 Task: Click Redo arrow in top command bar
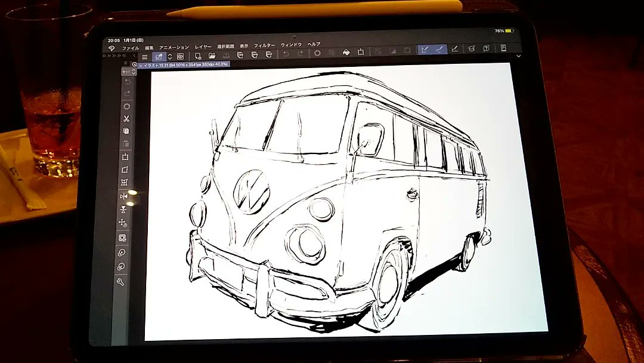[300, 54]
